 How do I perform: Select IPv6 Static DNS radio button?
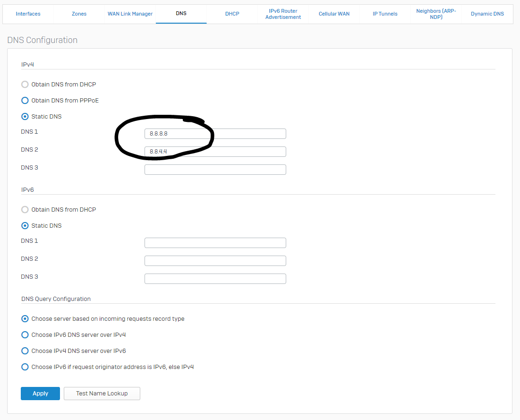(25, 226)
